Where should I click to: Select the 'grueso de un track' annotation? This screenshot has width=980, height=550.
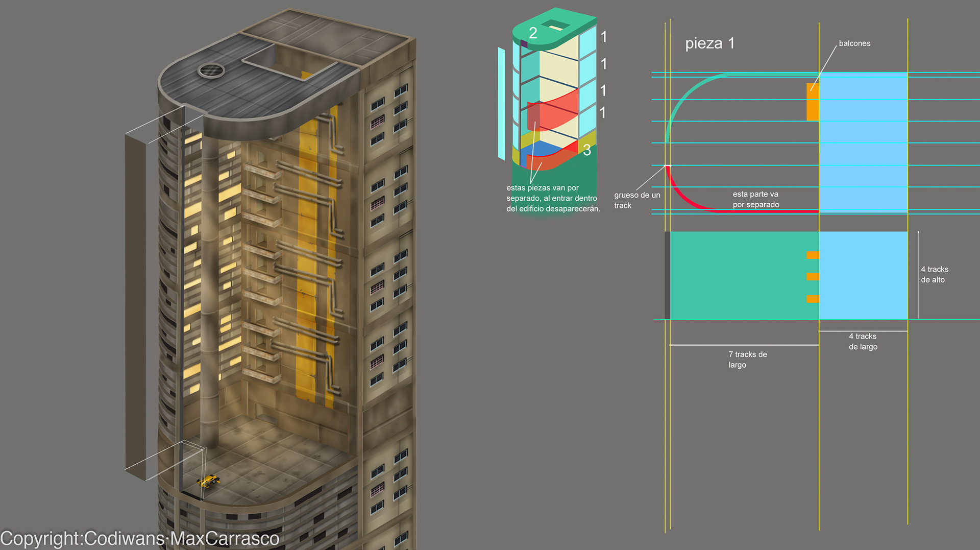click(x=637, y=200)
